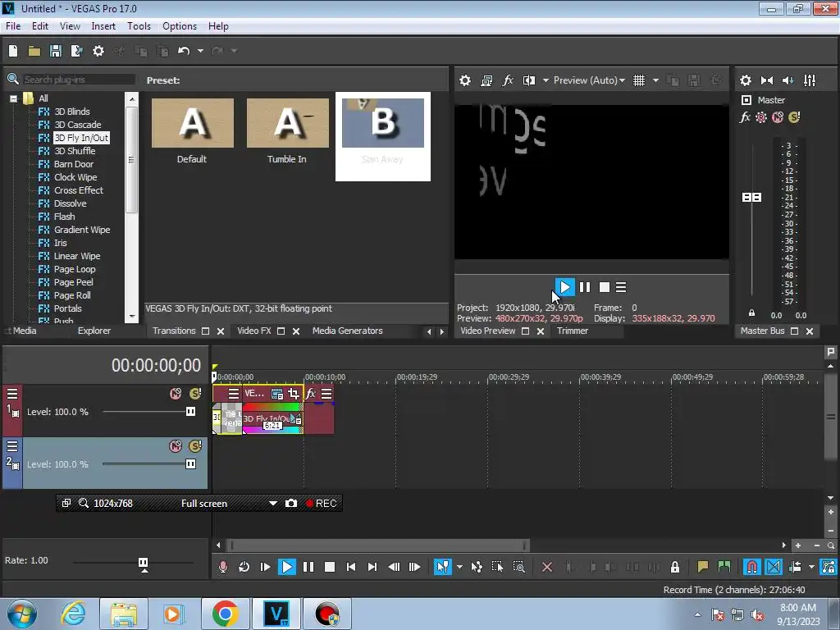Open the File menu

point(13,26)
